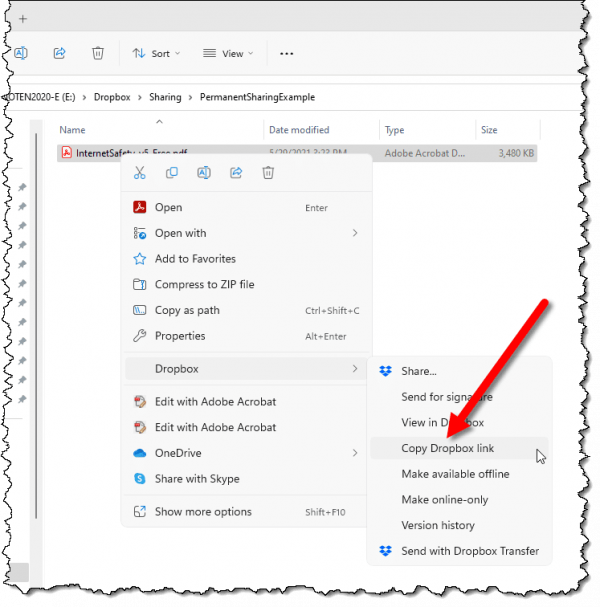Screen dimensions: 600x607
Task: Click the Show more options icon
Action: [139, 512]
